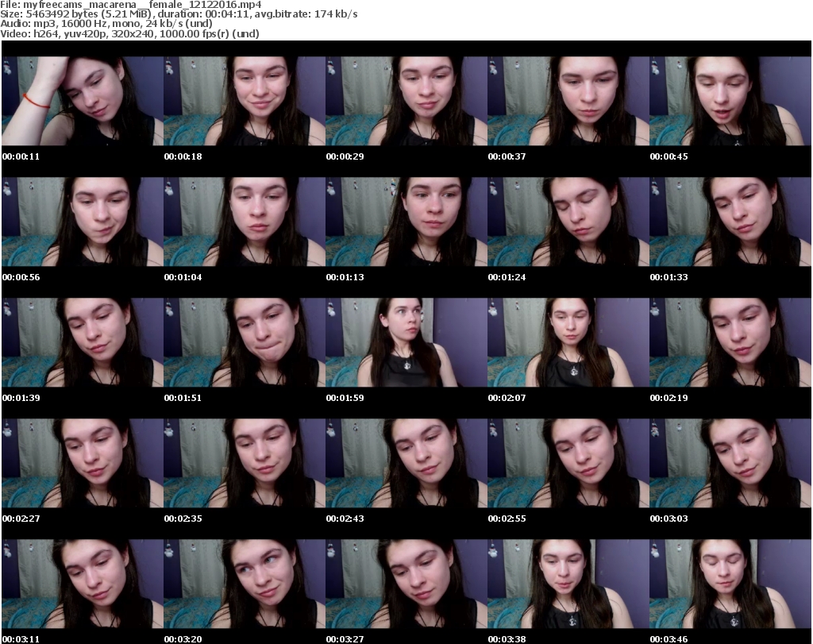Screen dimensions: 813x644
Task: Pick the video frame at 00:02:19
Action: (x=730, y=343)
